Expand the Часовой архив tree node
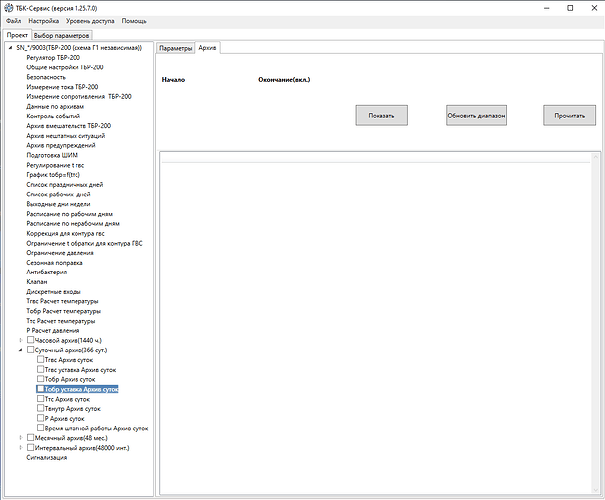605x500 pixels. pos(20,341)
